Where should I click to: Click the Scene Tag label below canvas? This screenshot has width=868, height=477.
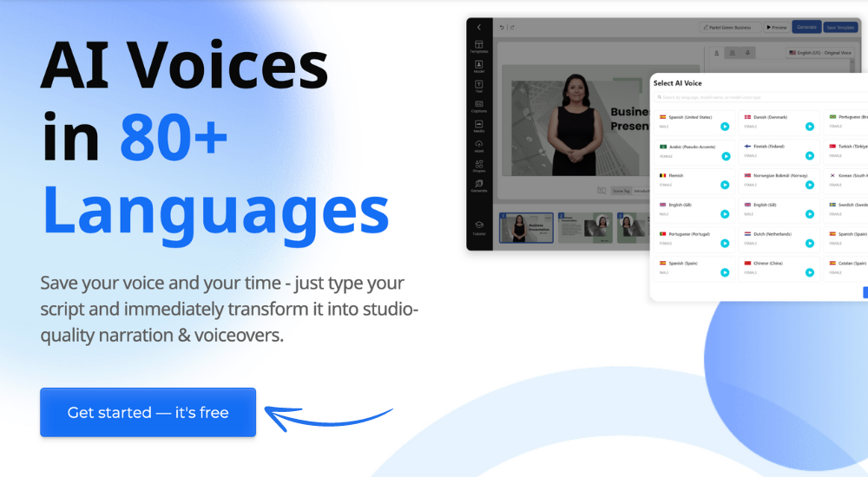coord(621,191)
